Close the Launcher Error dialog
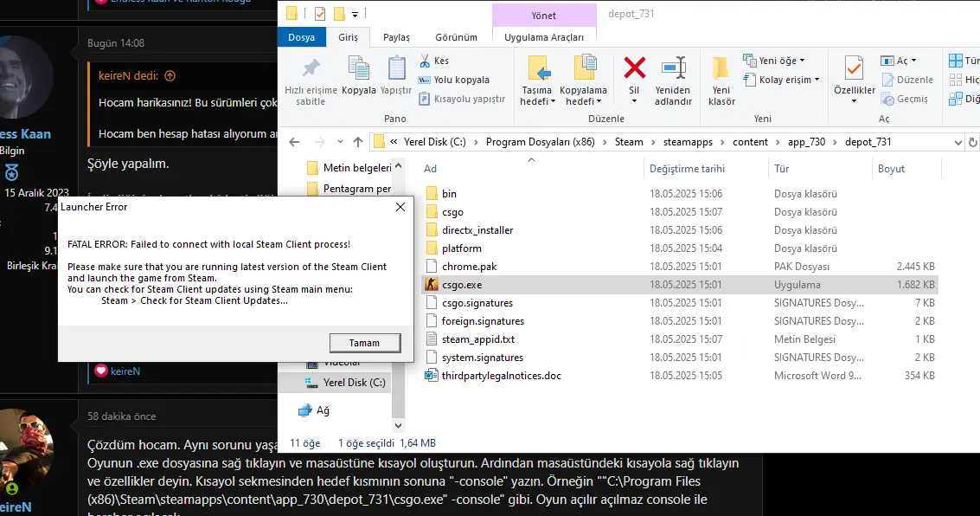 [400, 207]
